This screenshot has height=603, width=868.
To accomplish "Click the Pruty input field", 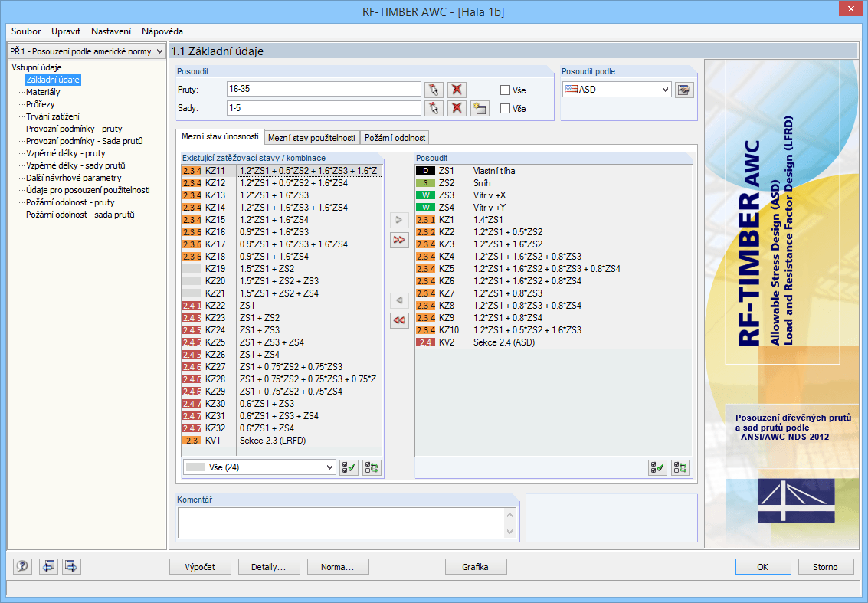I will point(324,89).
